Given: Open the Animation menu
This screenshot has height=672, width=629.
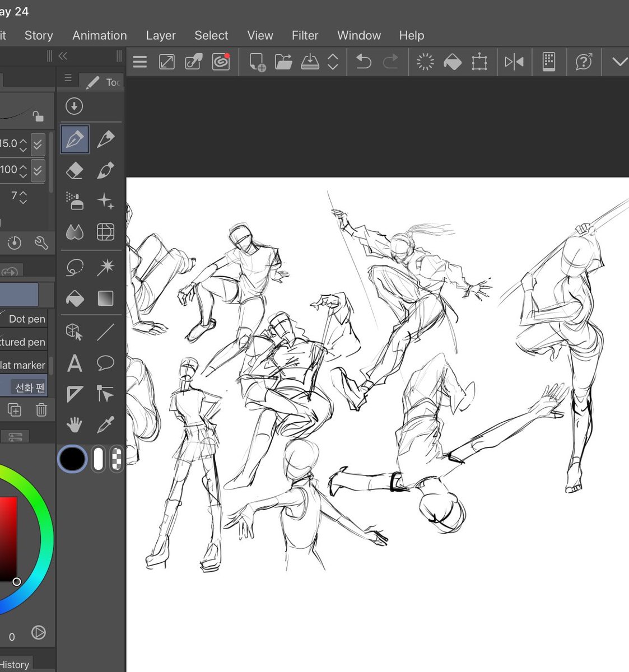Looking at the screenshot, I should pyautogui.click(x=100, y=35).
